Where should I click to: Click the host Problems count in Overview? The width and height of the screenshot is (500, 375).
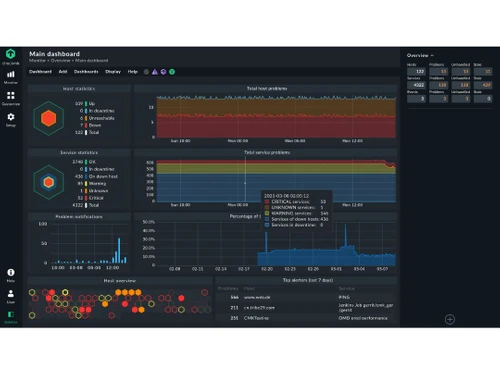point(439,71)
